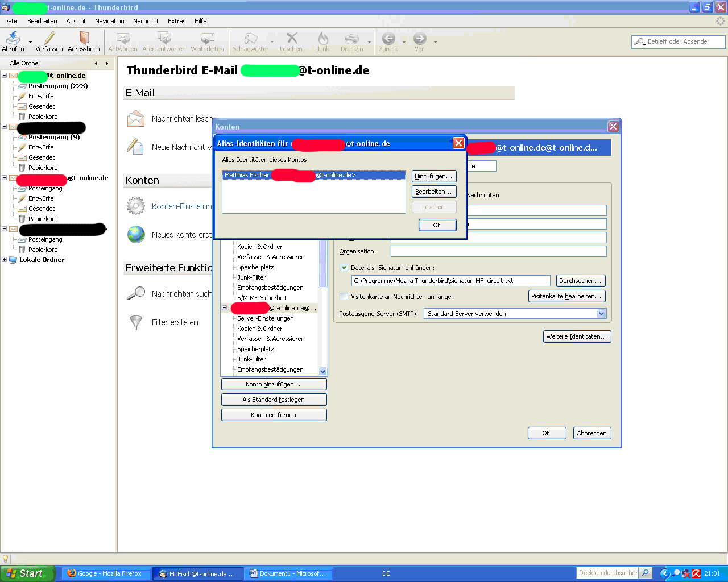This screenshot has width=728, height=582.
Task: Open the Zurück history dropdown arrow
Action: (404, 42)
